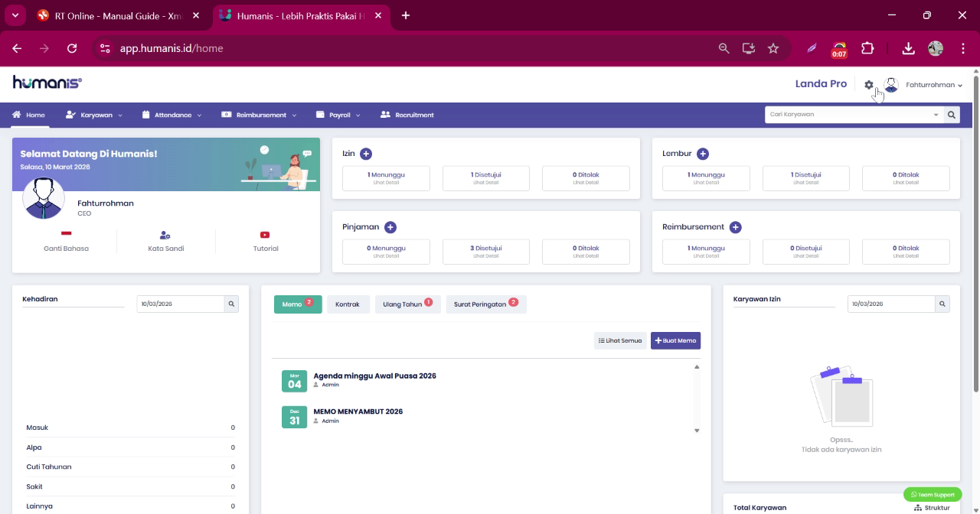980x514 pixels.
Task: Select the Kontrak tab
Action: click(348, 304)
